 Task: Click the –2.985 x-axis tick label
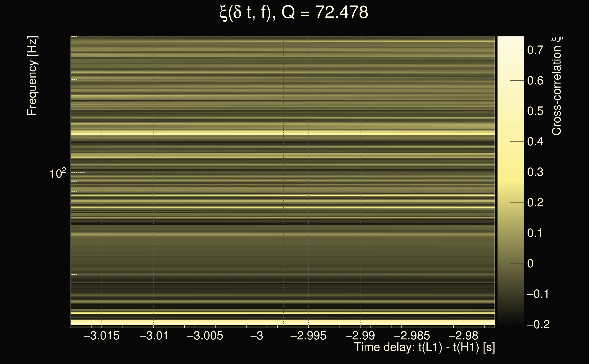pyautogui.click(x=412, y=336)
